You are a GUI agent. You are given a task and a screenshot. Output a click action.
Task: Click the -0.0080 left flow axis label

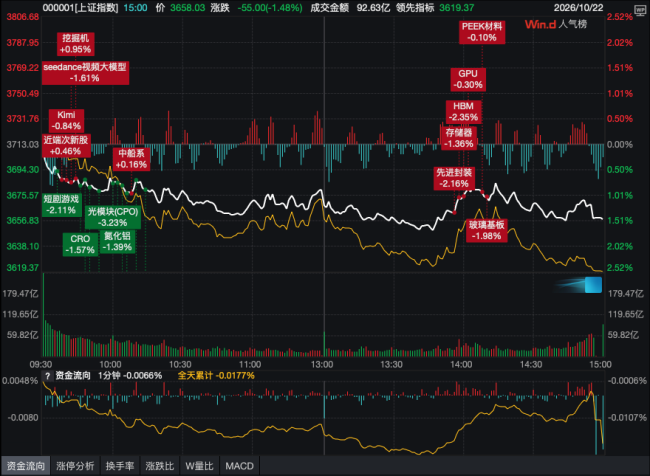(23, 418)
